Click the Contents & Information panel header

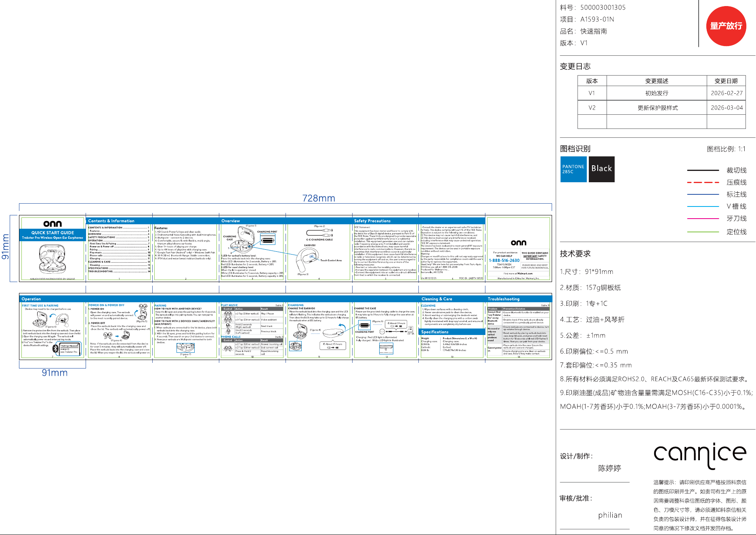111,221
